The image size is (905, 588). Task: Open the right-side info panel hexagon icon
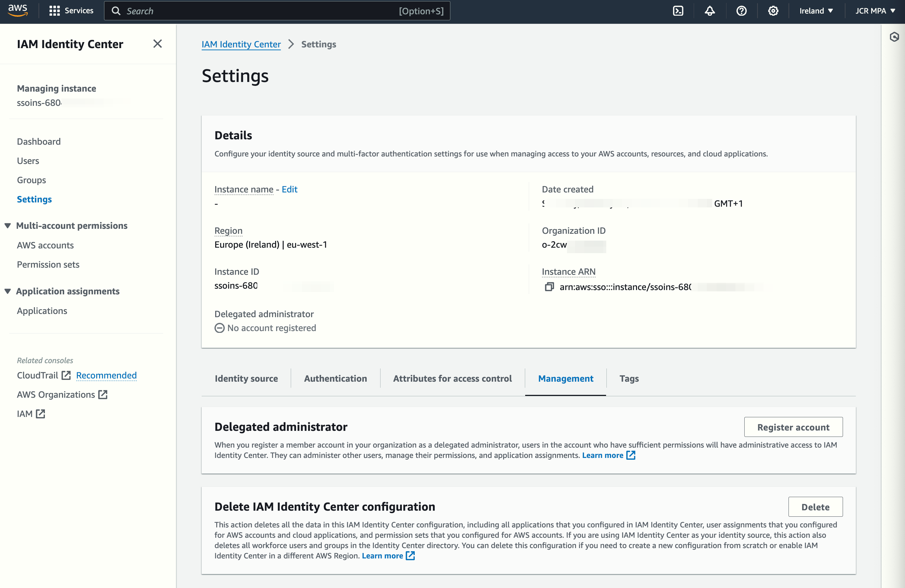click(894, 37)
